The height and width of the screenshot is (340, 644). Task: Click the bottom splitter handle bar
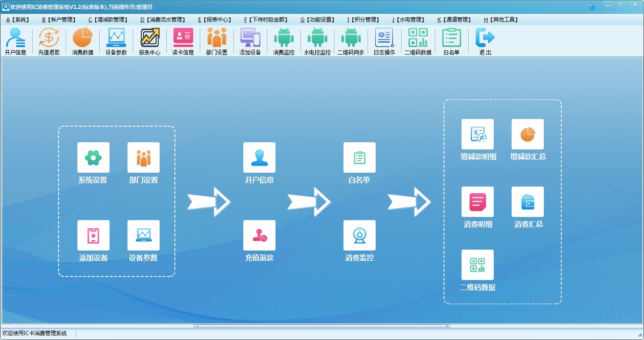pos(322,326)
